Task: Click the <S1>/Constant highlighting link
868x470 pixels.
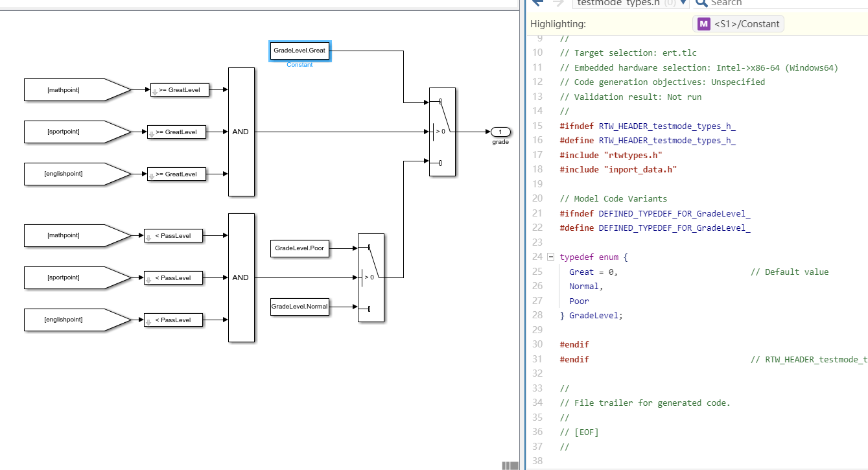Action: tap(747, 23)
